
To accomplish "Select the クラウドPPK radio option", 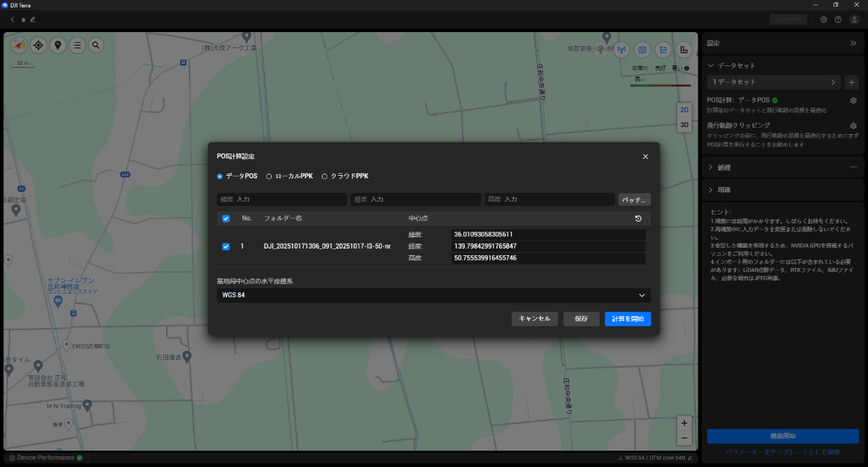I will tap(324, 176).
